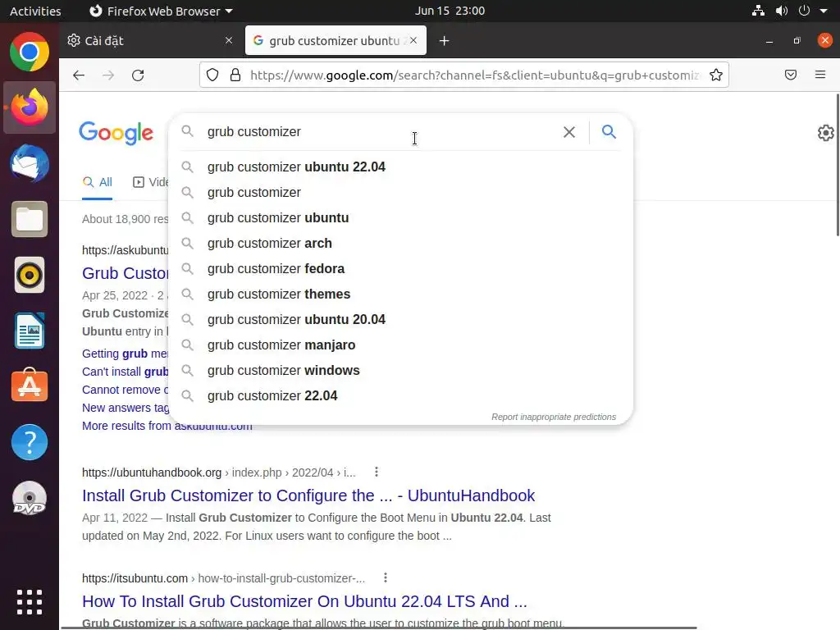View site security lock information
This screenshot has width=840, height=630.
[x=235, y=75]
